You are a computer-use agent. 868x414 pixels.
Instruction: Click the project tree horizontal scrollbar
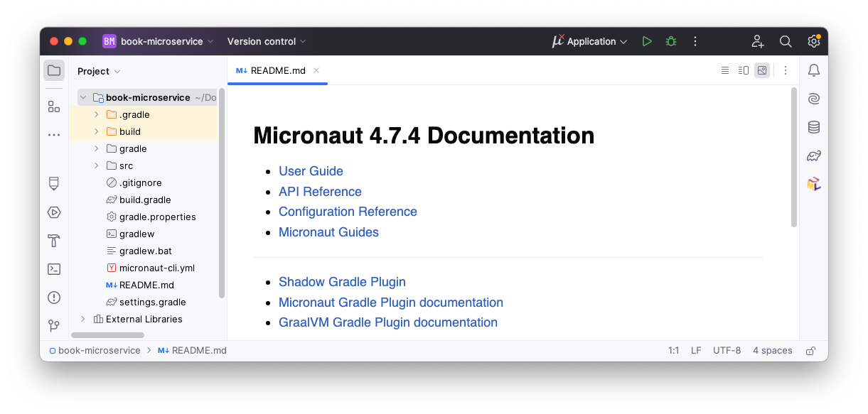107,335
